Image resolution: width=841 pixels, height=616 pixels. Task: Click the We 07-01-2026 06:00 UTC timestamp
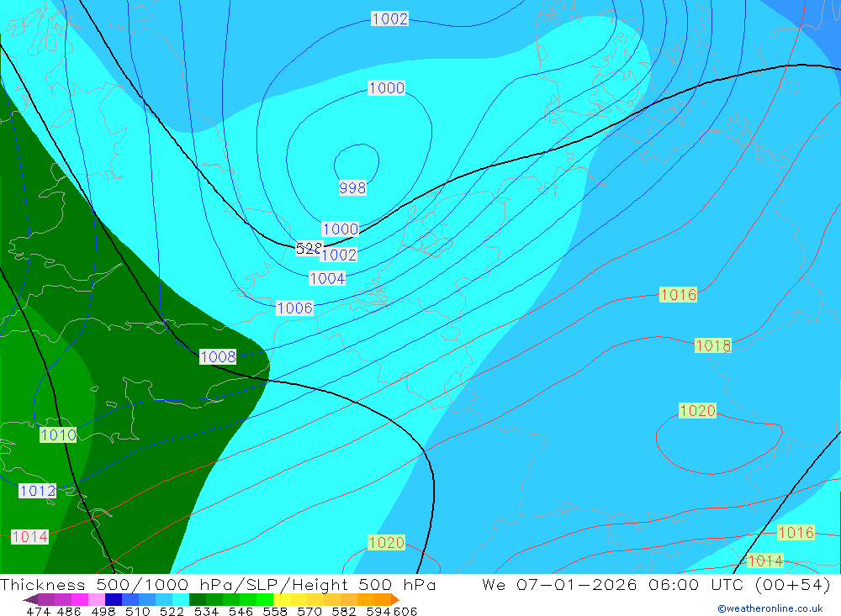pyautogui.click(x=615, y=584)
